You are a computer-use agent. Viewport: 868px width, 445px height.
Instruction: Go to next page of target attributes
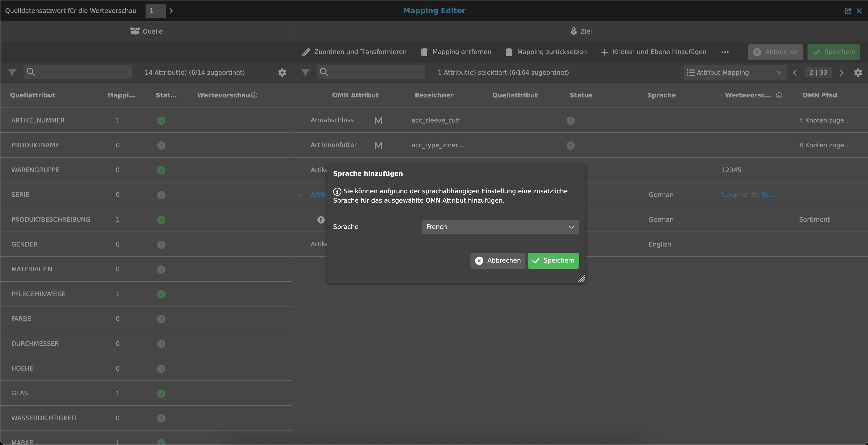(841, 72)
